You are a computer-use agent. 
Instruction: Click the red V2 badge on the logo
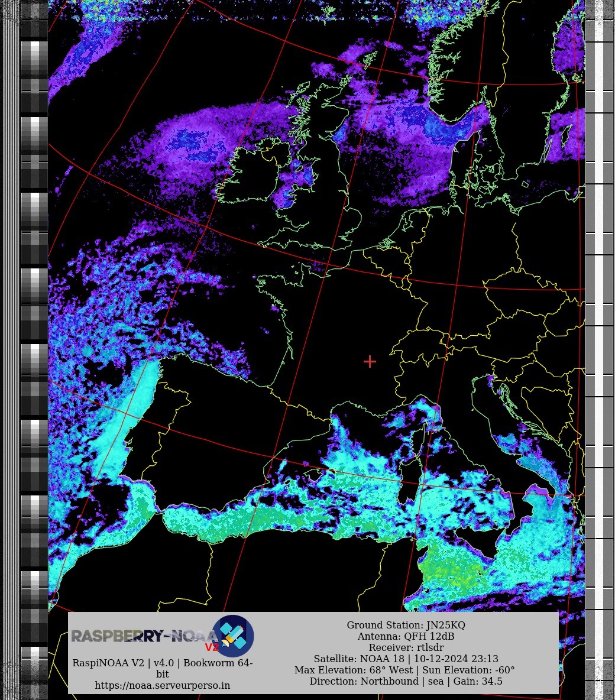(212, 647)
